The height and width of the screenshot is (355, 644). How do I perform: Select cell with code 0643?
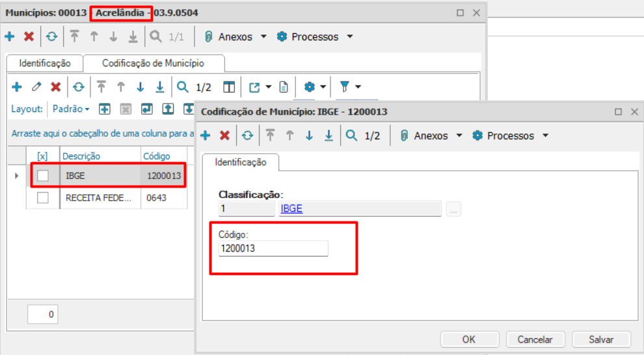click(x=164, y=198)
